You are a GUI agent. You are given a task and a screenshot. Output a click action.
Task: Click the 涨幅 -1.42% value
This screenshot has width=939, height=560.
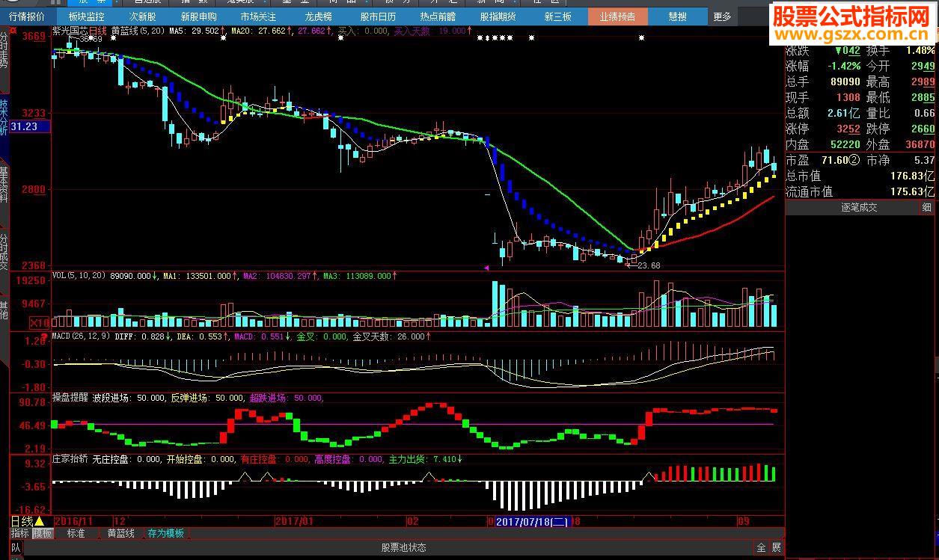(x=845, y=66)
